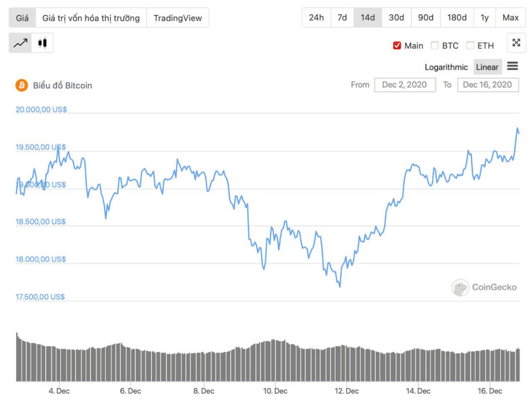The width and height of the screenshot is (532, 402).
Task: Select the 14d time range
Action: [368, 17]
